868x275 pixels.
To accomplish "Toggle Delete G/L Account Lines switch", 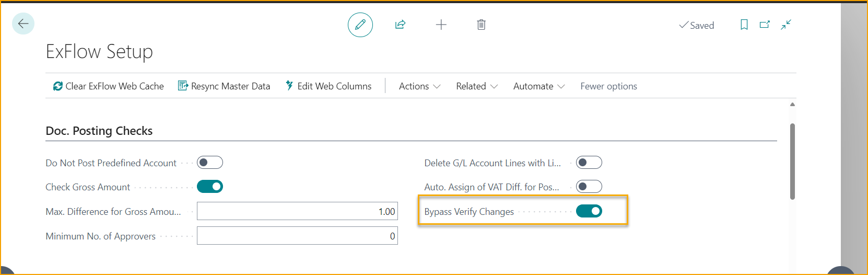I will click(589, 163).
